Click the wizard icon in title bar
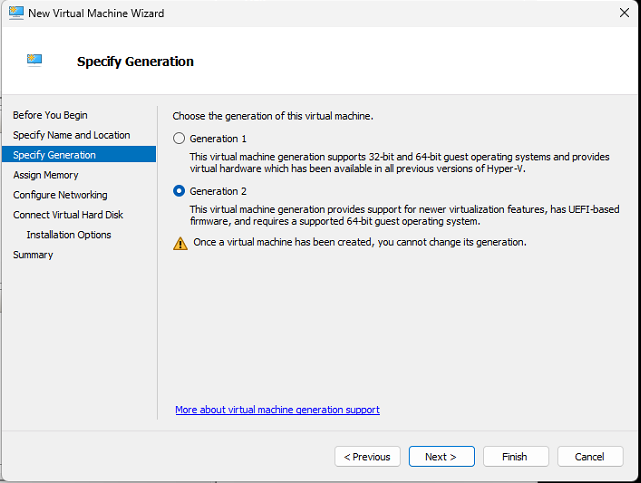 (16, 13)
